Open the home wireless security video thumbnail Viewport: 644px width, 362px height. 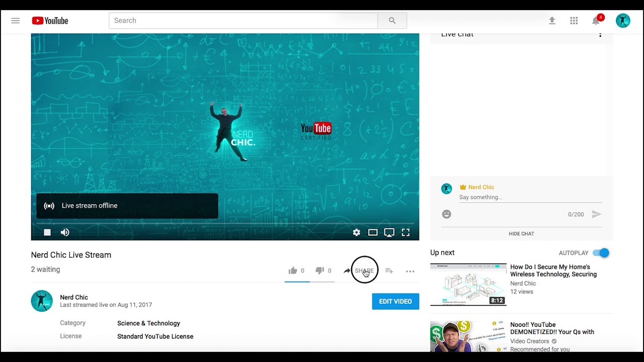point(468,285)
